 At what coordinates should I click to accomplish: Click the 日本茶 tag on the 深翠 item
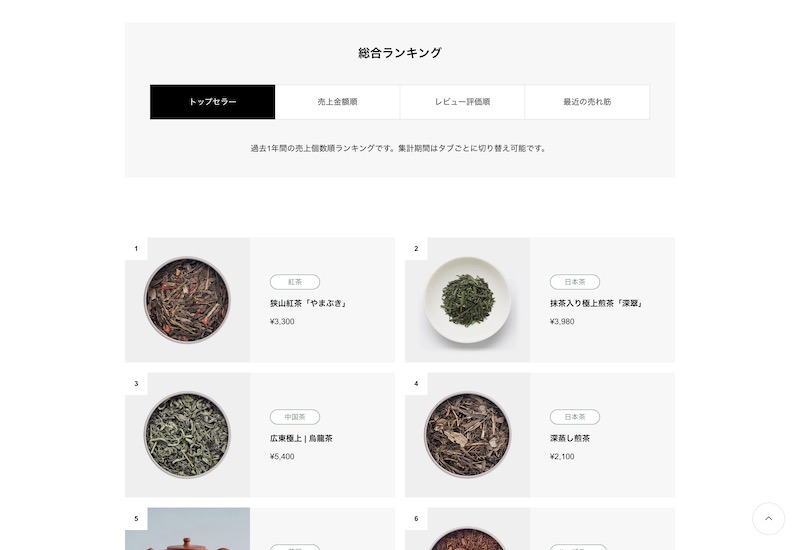(x=575, y=282)
